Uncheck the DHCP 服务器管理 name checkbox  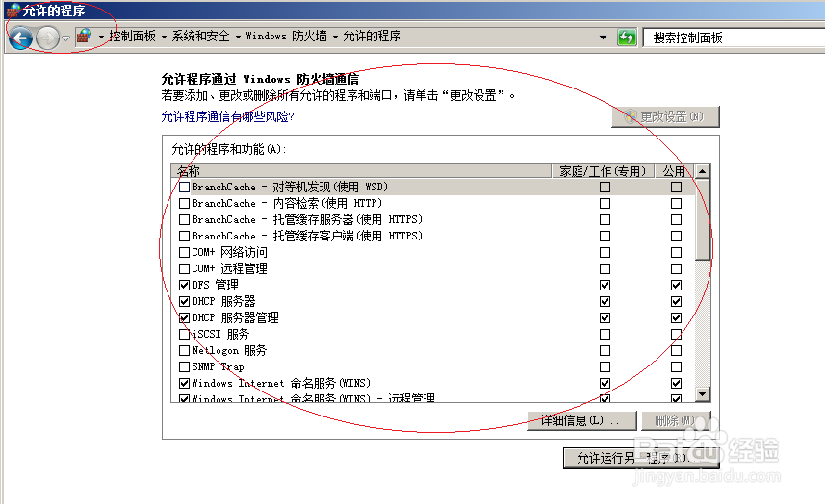(x=184, y=317)
